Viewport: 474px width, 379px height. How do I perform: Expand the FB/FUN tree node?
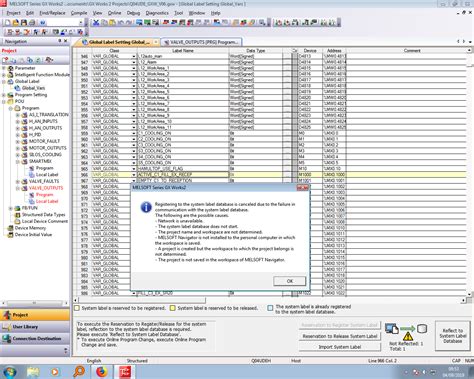(x=11, y=208)
